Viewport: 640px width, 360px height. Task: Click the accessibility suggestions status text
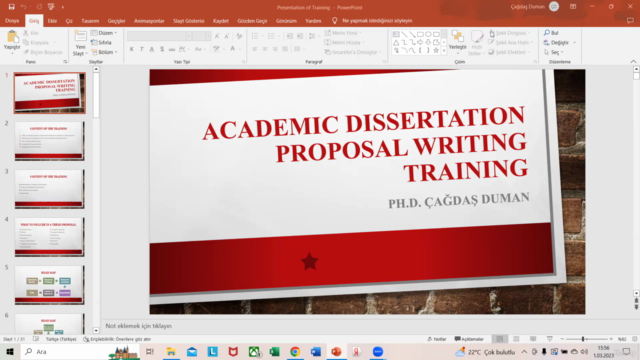[x=117, y=339]
